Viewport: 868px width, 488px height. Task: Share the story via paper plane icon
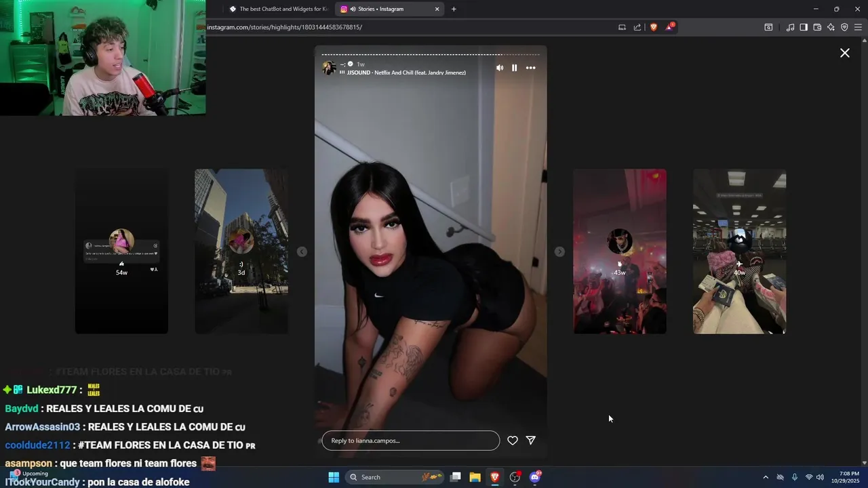tap(531, 441)
